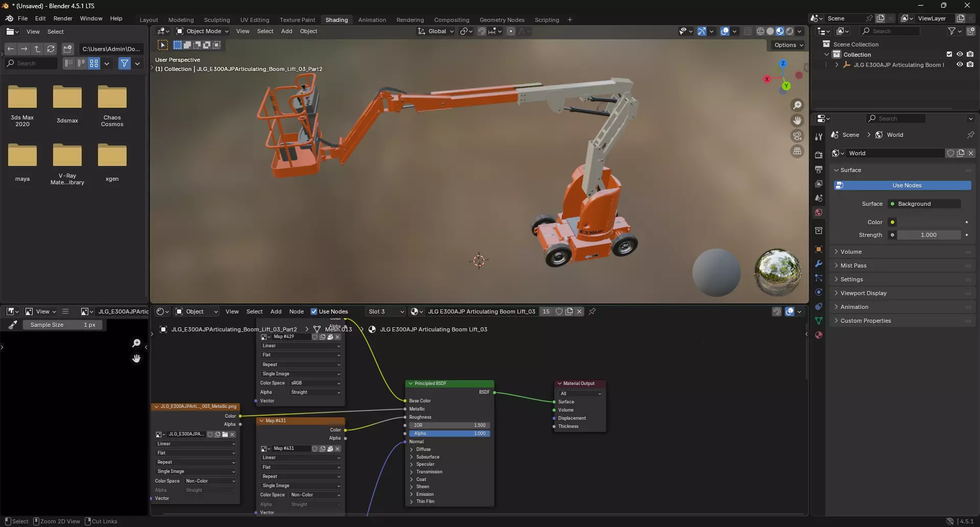Viewport: 980px width, 527px height.
Task: Open the Slot 3 material slot dropdown
Action: (x=385, y=312)
